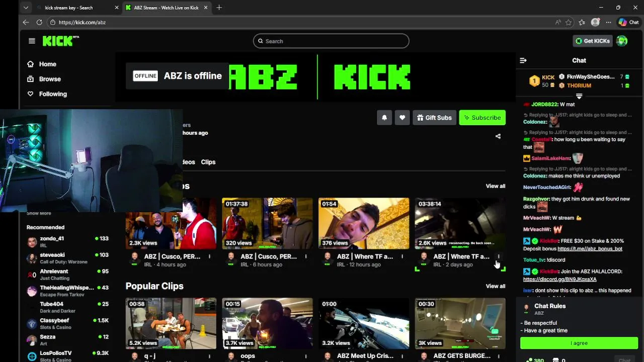Open options for 376 views video
The height and width of the screenshot is (362, 644).
point(402,257)
